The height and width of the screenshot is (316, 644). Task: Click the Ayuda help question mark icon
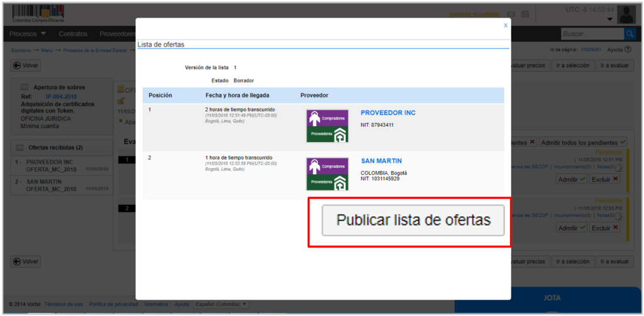(x=628, y=50)
